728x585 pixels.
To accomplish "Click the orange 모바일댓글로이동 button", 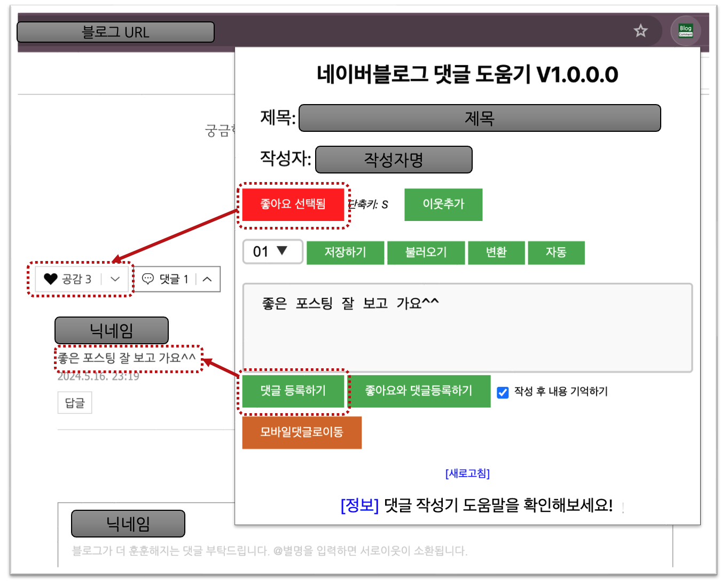I will click(x=302, y=432).
